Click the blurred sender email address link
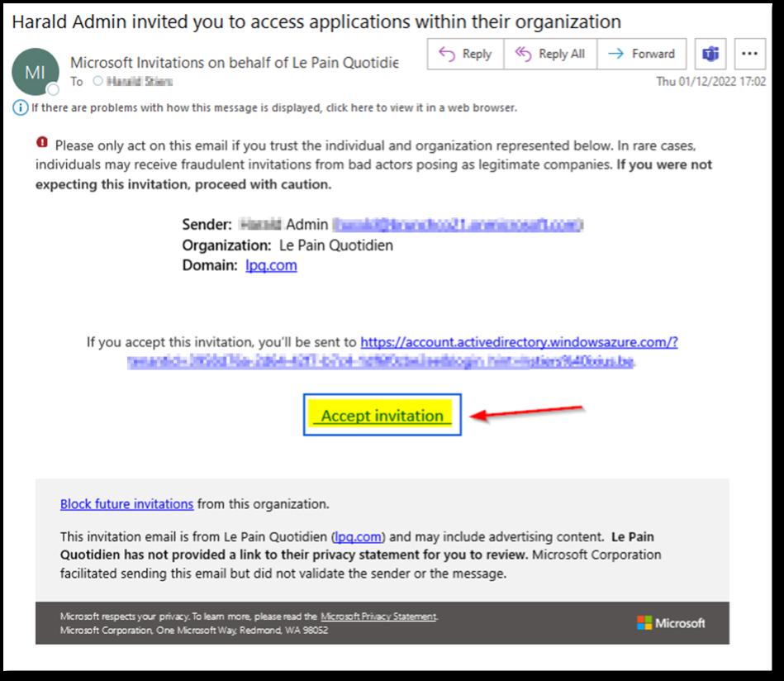 [x=458, y=225]
